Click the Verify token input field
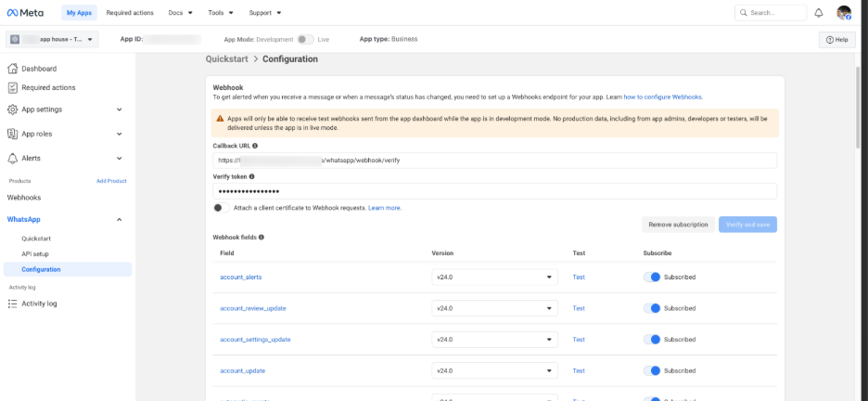Screen dimensions: 868x401 point(495,191)
